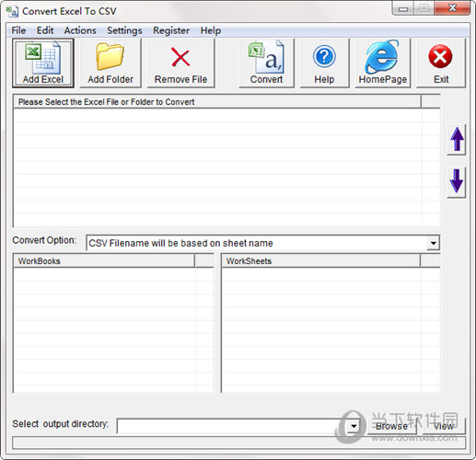This screenshot has width=476, height=460.
Task: Expand the output directory dropdown arrow
Action: (354, 426)
